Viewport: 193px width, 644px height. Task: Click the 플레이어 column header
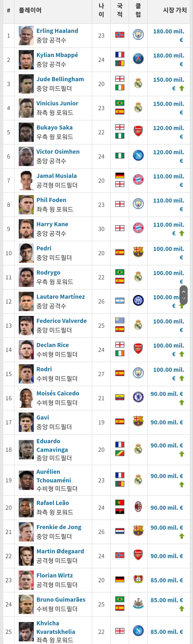tap(30, 10)
